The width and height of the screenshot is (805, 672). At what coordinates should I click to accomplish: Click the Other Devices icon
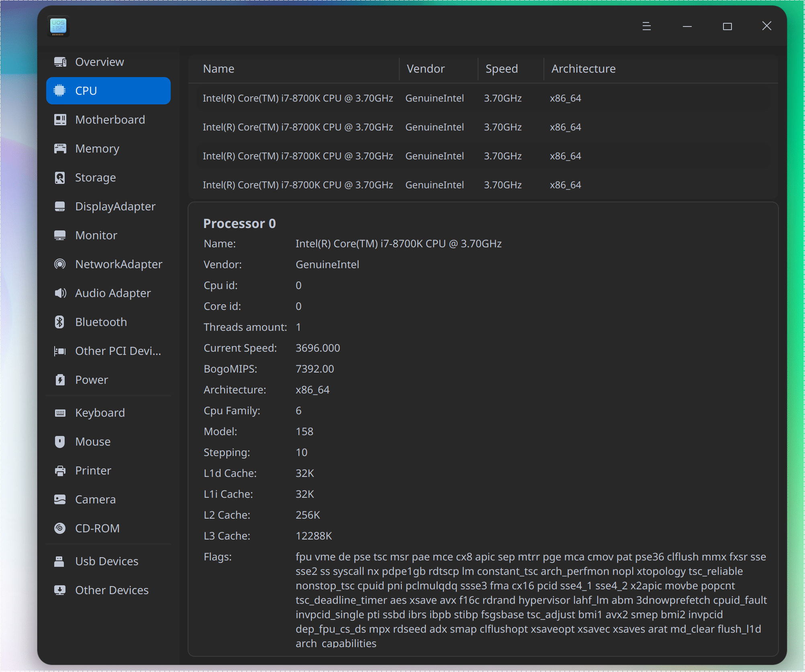click(x=60, y=590)
